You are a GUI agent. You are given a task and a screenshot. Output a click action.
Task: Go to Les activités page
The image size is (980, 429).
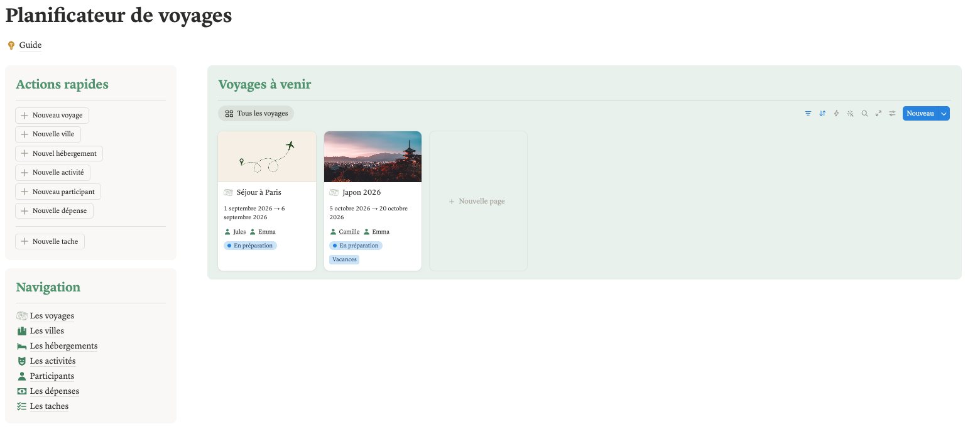point(53,361)
